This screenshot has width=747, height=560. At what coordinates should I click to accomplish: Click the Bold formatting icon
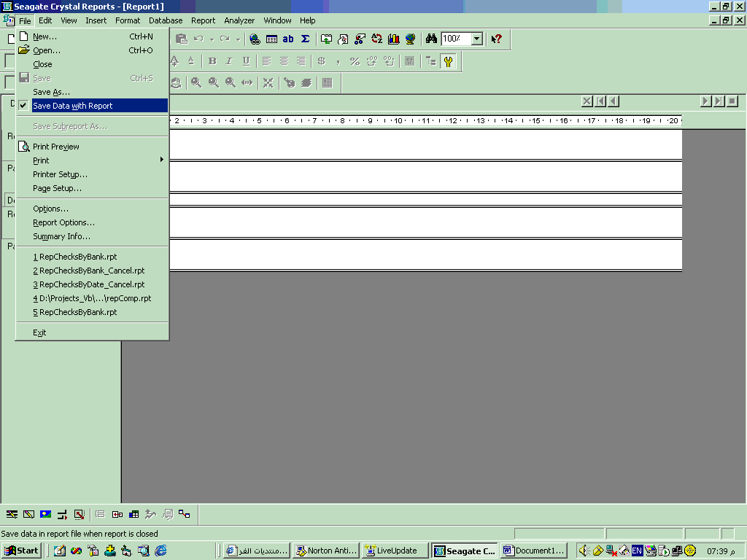point(212,61)
